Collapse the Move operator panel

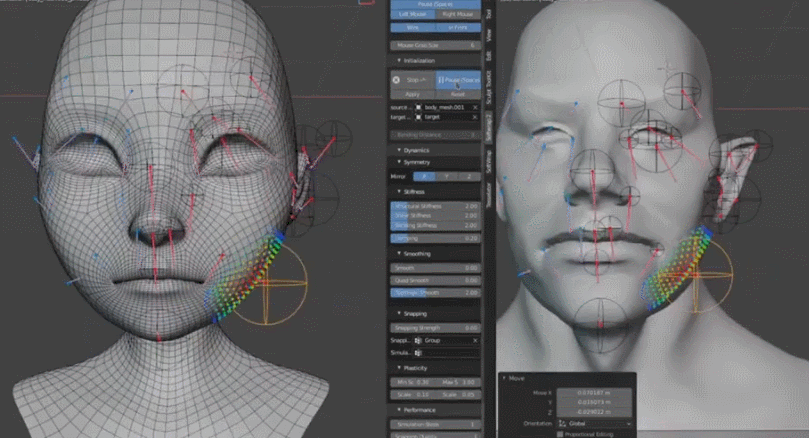[504, 378]
